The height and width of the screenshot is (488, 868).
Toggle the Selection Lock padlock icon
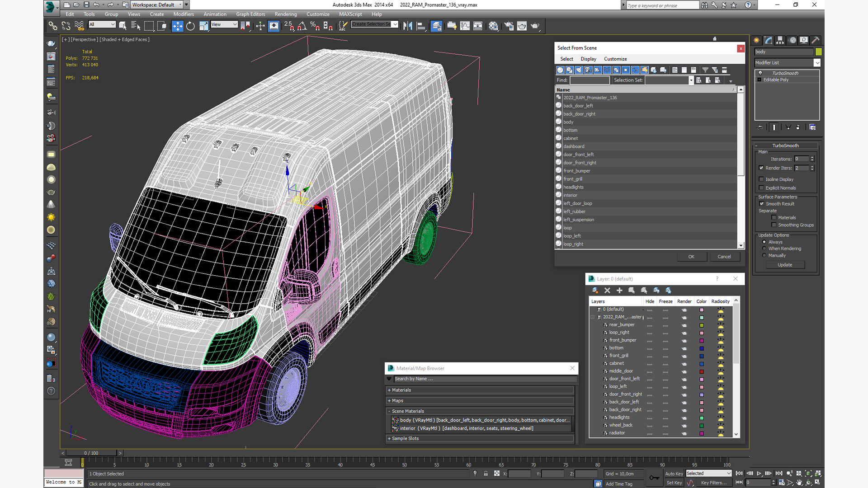(x=486, y=474)
